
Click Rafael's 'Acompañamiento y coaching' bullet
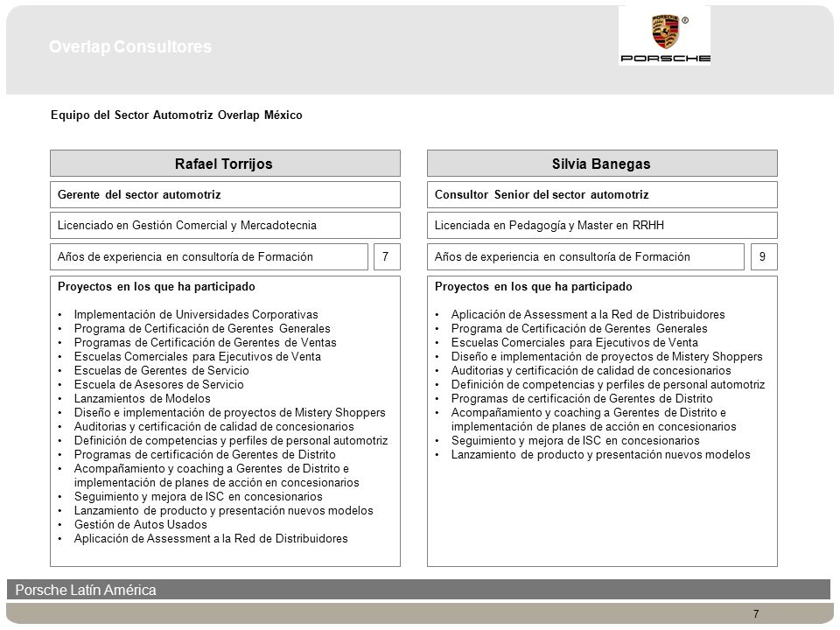[216, 475]
